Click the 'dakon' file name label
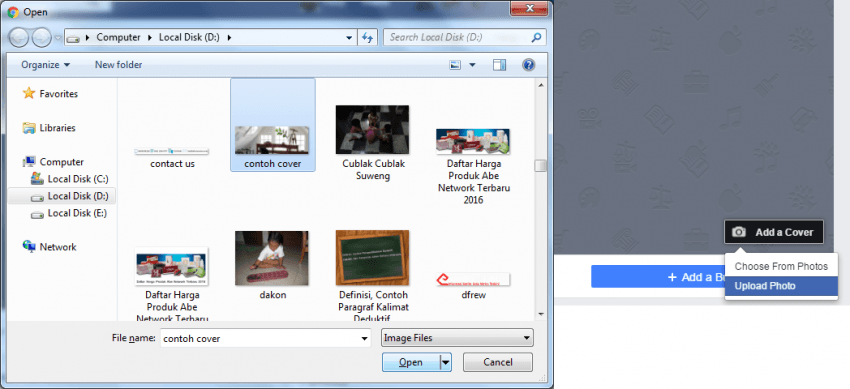 273,295
